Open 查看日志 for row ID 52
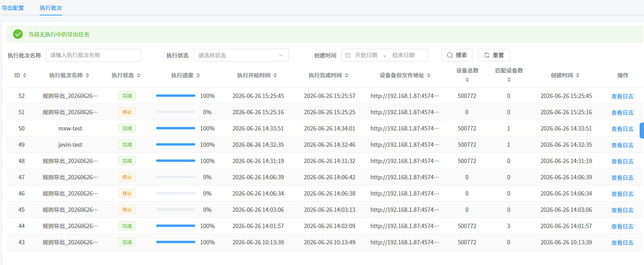The height and width of the screenshot is (265, 644). (x=622, y=96)
